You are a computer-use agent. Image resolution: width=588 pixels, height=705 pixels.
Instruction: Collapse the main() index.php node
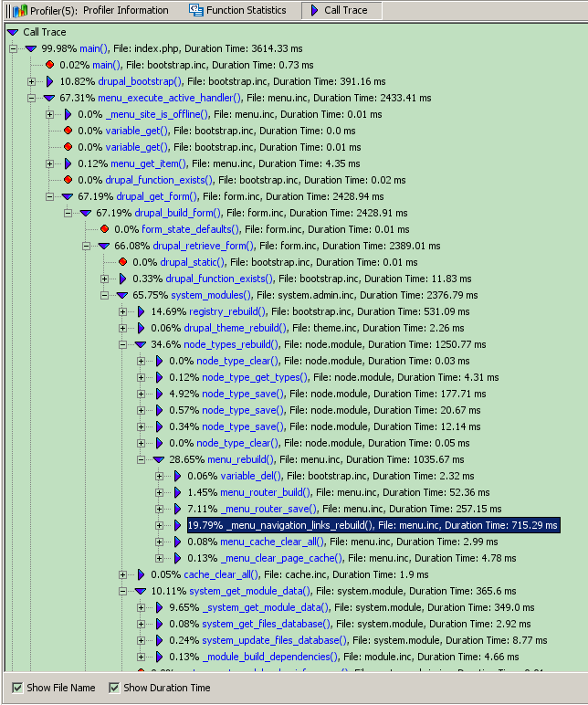point(13,48)
